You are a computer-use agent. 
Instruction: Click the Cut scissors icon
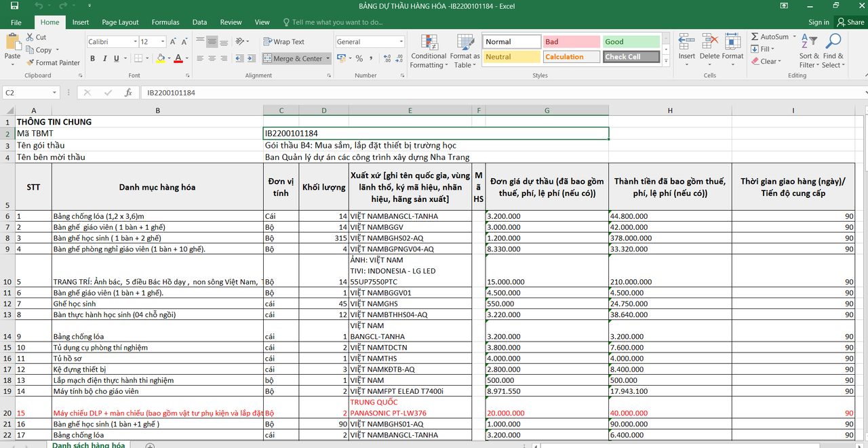31,37
